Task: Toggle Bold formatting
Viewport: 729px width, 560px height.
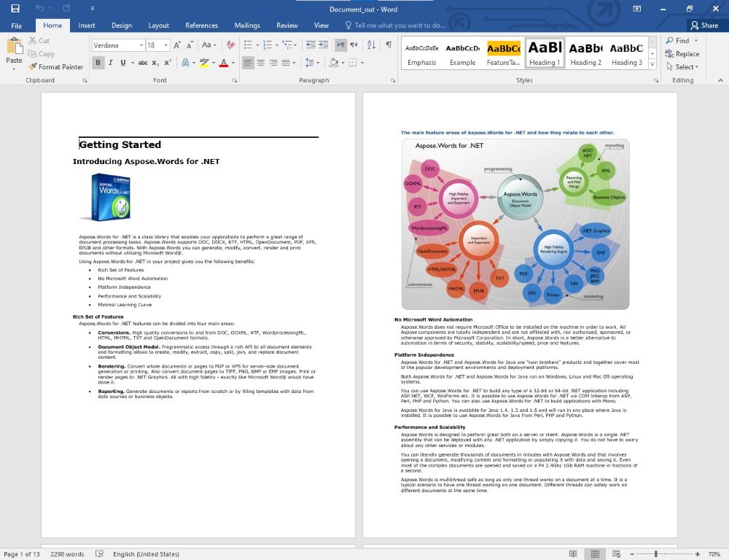Action: tap(98, 61)
